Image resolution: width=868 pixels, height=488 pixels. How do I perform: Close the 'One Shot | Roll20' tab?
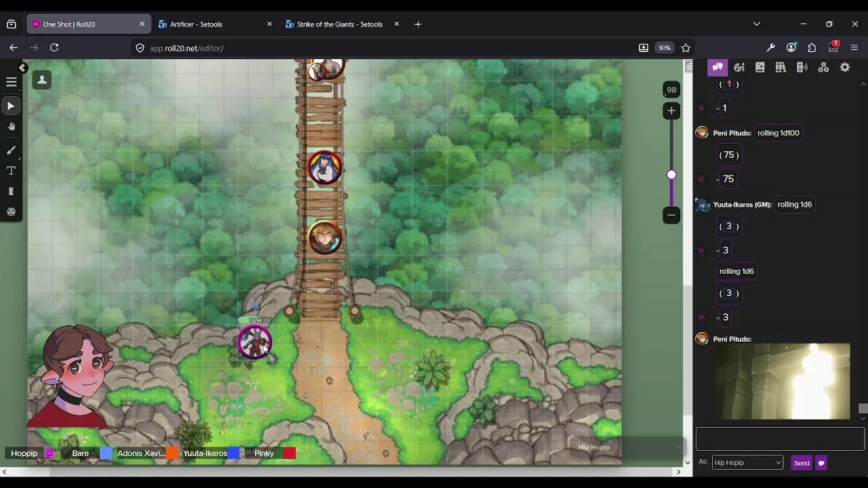pos(142,24)
